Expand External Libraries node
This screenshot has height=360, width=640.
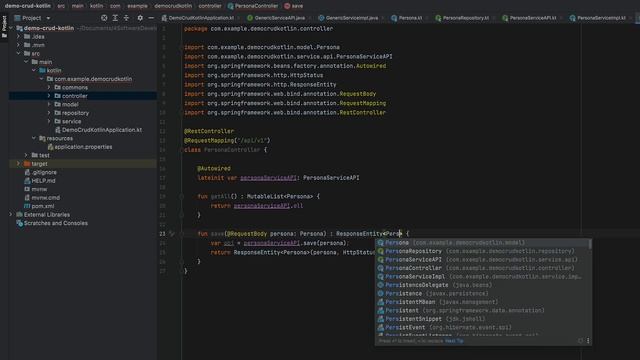[11, 215]
